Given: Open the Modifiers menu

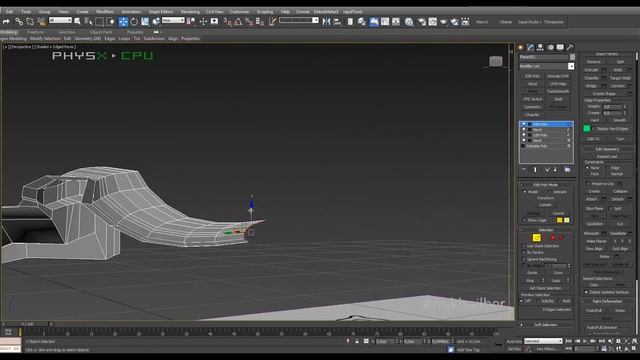Looking at the screenshot, I should (104, 12).
